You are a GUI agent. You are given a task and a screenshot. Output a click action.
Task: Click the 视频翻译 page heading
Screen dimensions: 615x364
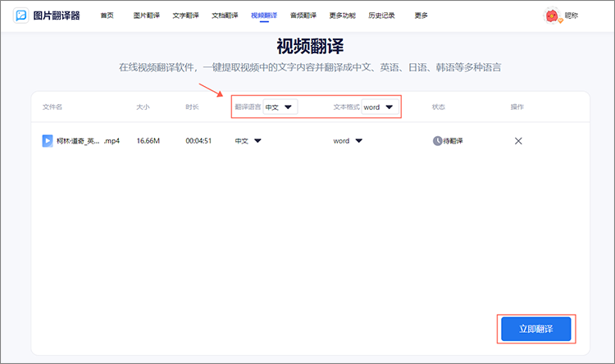point(310,46)
